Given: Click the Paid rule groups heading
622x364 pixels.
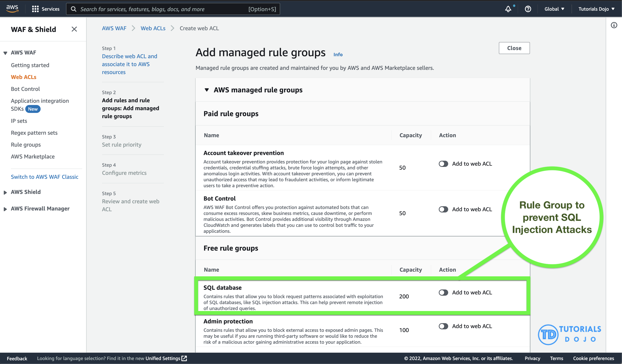Looking at the screenshot, I should click(x=231, y=114).
